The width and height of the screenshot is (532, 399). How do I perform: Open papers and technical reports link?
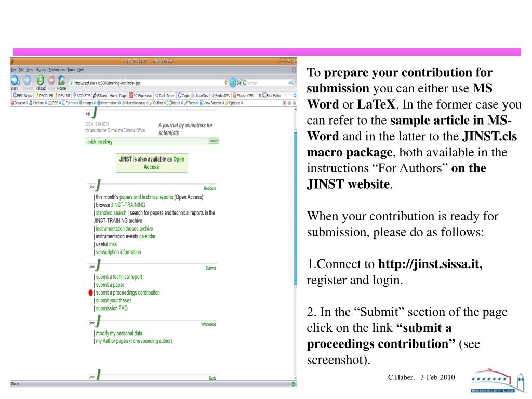point(146,197)
